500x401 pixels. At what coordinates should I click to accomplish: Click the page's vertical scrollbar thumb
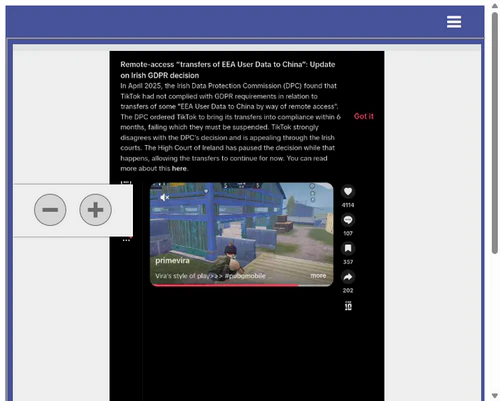click(495, 133)
